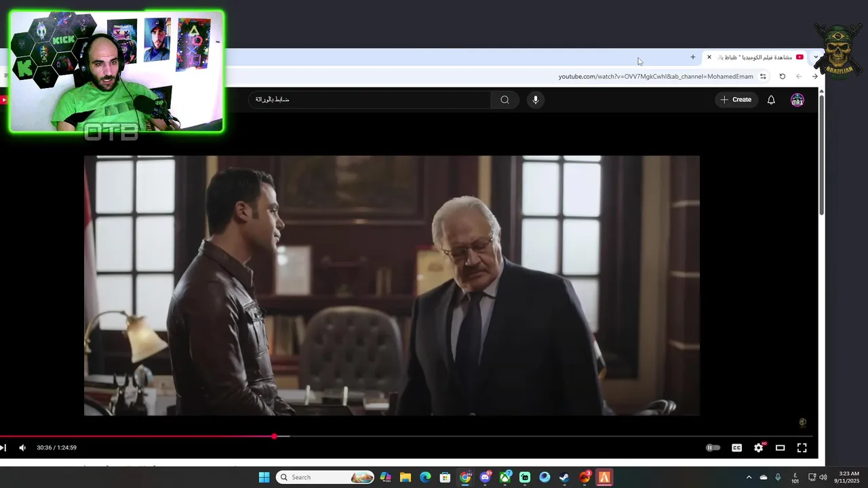Close the YouTube movie tab
This screenshot has width=868, height=488.
coord(709,57)
